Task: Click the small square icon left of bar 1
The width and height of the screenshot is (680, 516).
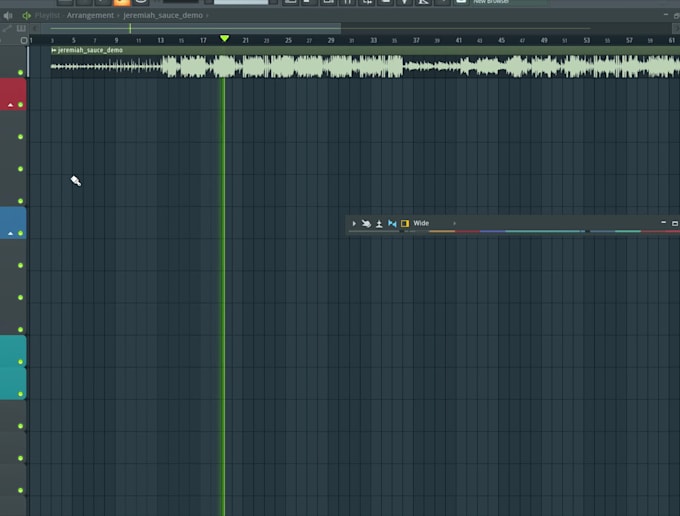Action: pyautogui.click(x=24, y=40)
